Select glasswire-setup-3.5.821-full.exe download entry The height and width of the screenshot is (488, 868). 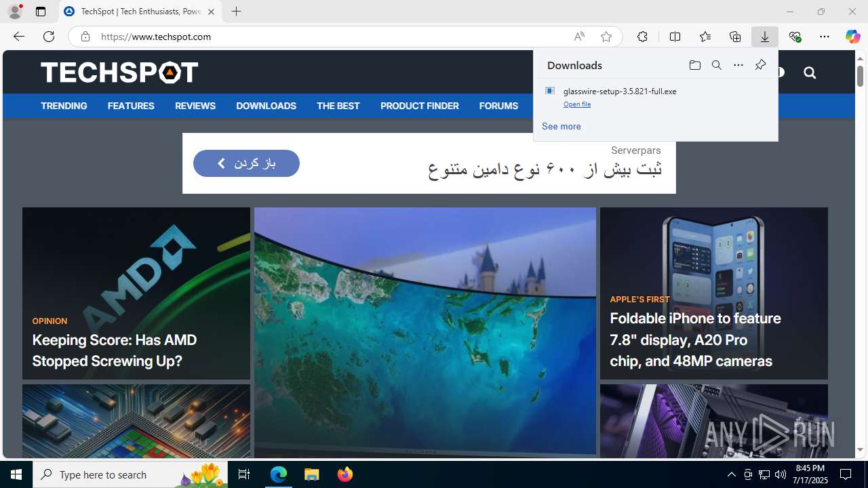coord(655,97)
